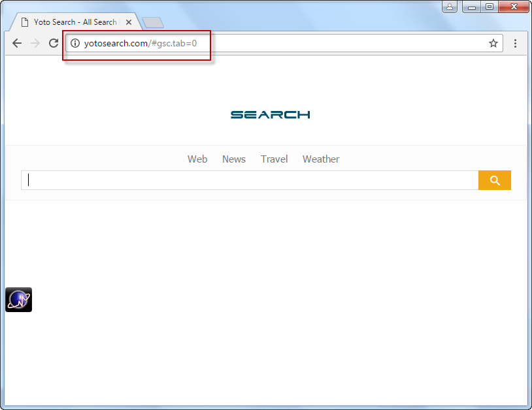Switch to the Travel search category
532x410 pixels.
point(274,159)
